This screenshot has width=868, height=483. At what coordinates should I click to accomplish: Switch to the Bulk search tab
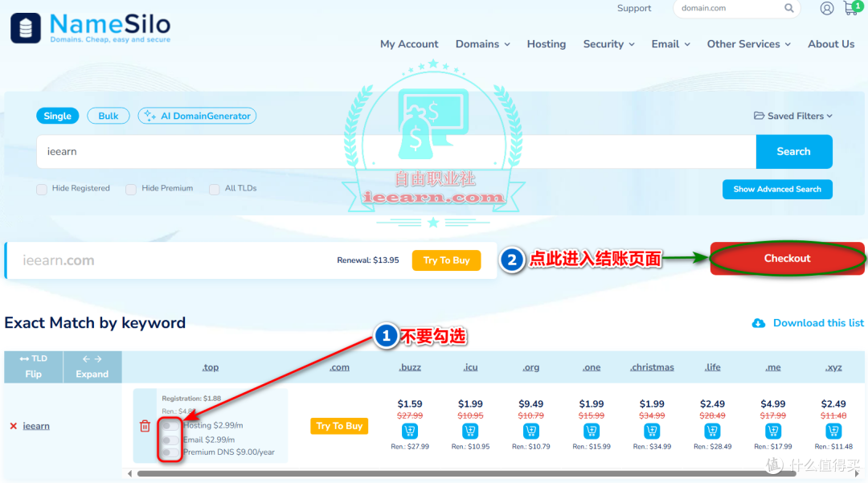click(108, 116)
